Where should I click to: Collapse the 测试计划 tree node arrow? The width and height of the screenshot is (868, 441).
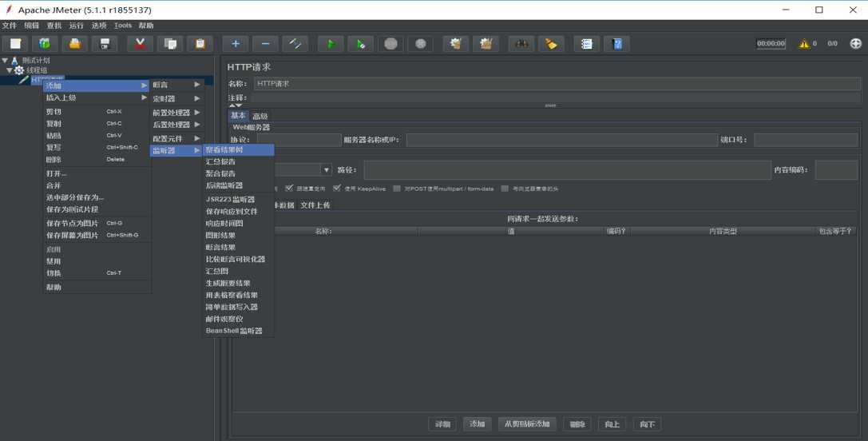pos(5,61)
